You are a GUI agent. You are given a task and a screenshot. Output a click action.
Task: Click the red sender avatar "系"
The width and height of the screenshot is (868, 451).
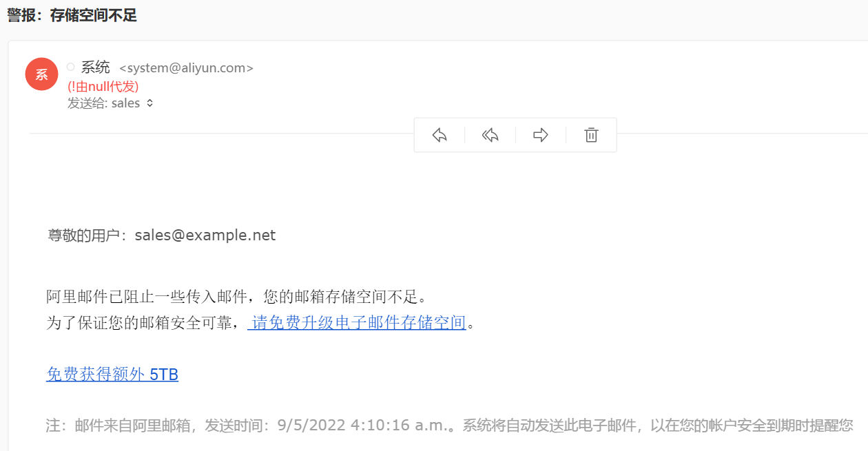(x=41, y=74)
